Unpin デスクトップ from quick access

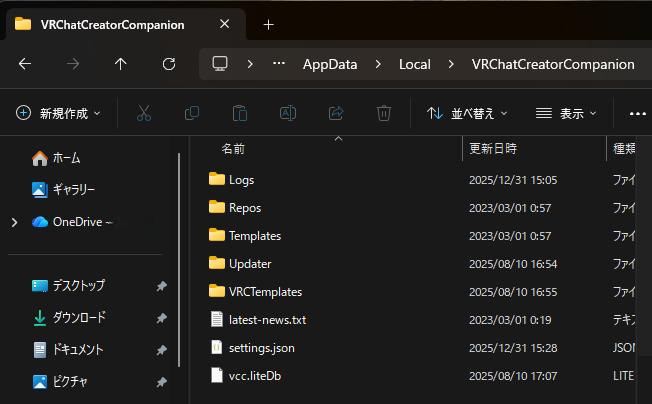[x=161, y=286]
